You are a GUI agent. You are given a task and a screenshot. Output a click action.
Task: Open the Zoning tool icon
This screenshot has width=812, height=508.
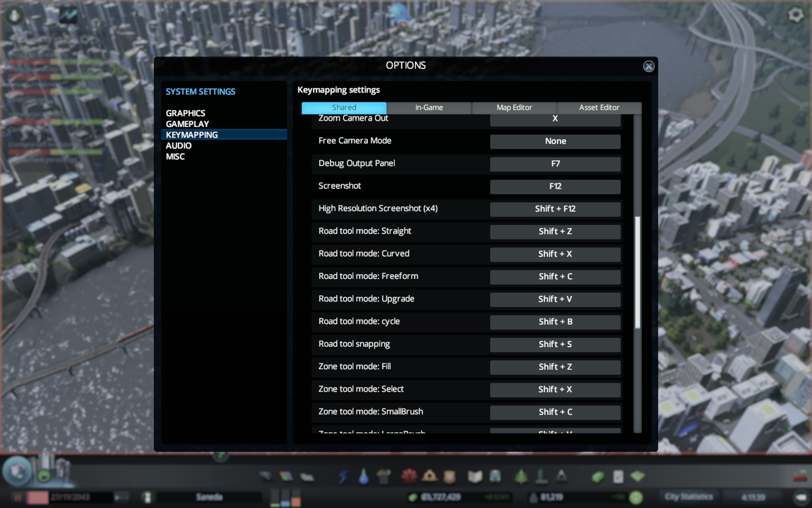click(286, 477)
